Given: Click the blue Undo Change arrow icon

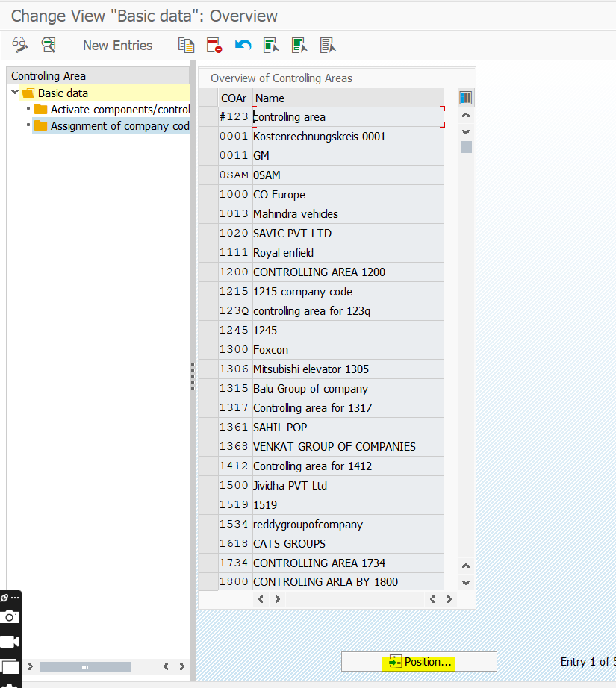Looking at the screenshot, I should pyautogui.click(x=243, y=45).
